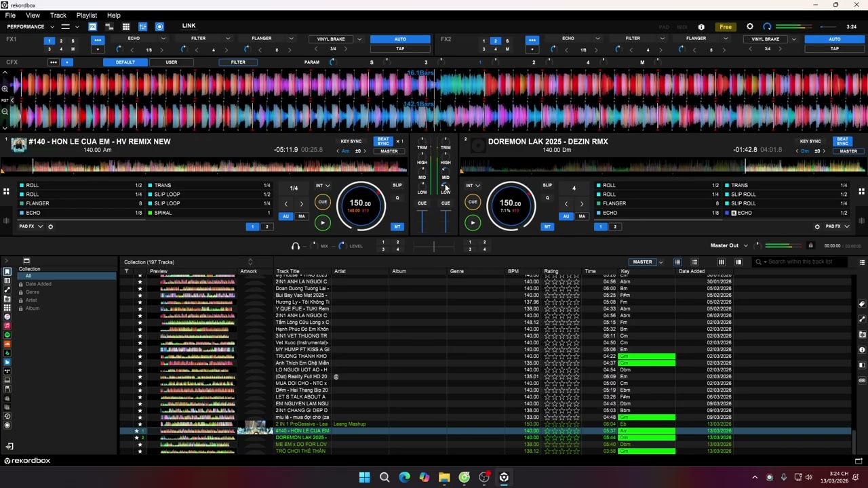Open the Playlist menu
Image resolution: width=868 pixels, height=488 pixels.
click(87, 15)
